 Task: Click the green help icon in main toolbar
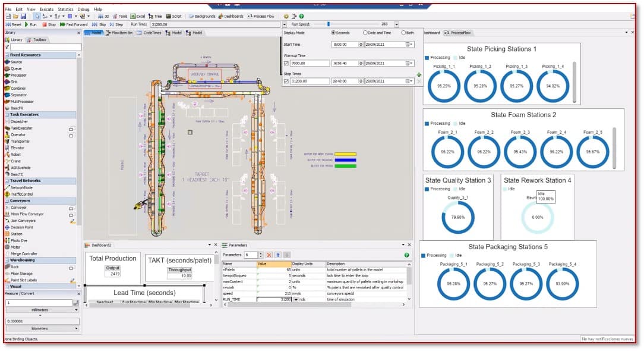click(x=301, y=17)
